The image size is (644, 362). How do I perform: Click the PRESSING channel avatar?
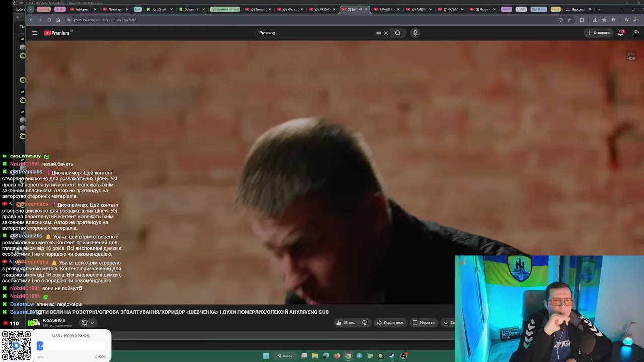click(x=34, y=323)
